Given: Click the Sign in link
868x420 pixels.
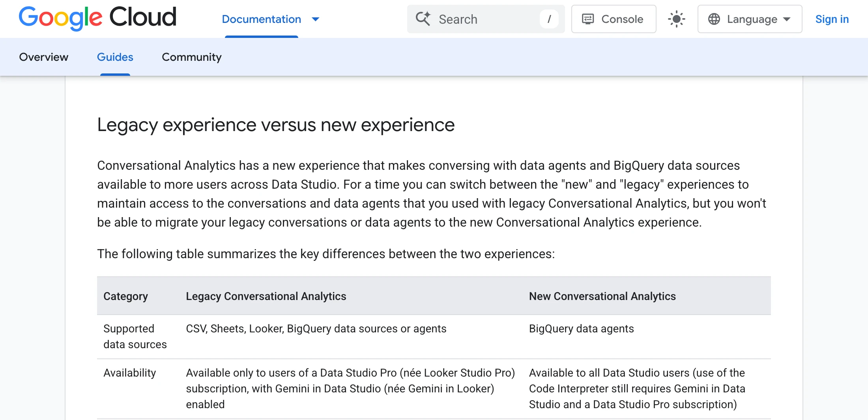Looking at the screenshot, I should coord(832,19).
